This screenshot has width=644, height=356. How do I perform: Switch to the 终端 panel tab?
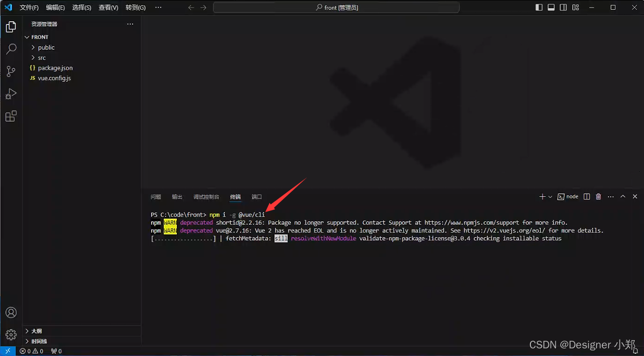(x=235, y=197)
